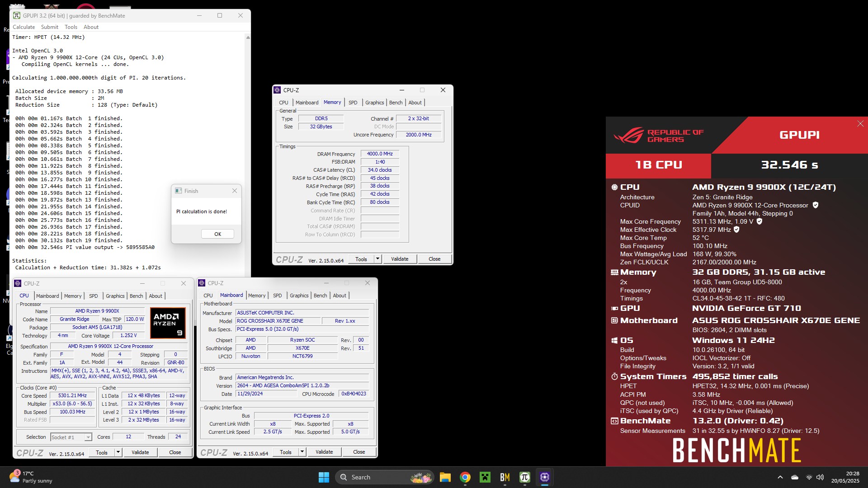Open the Tools menu in GPUPI
This screenshot has height=488, width=868.
point(71,27)
